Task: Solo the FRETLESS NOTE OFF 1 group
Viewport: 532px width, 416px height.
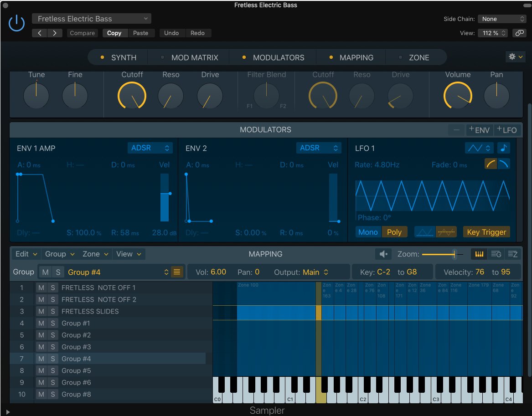Action: pos(53,288)
